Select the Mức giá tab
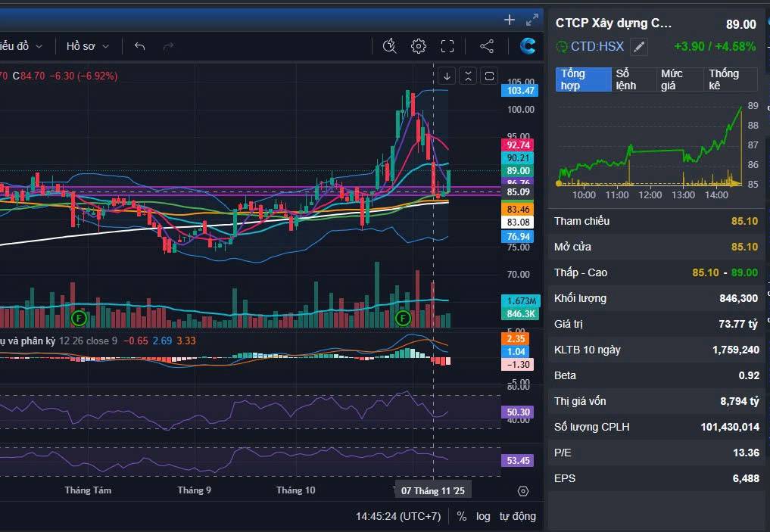The image size is (770, 532). click(x=680, y=79)
